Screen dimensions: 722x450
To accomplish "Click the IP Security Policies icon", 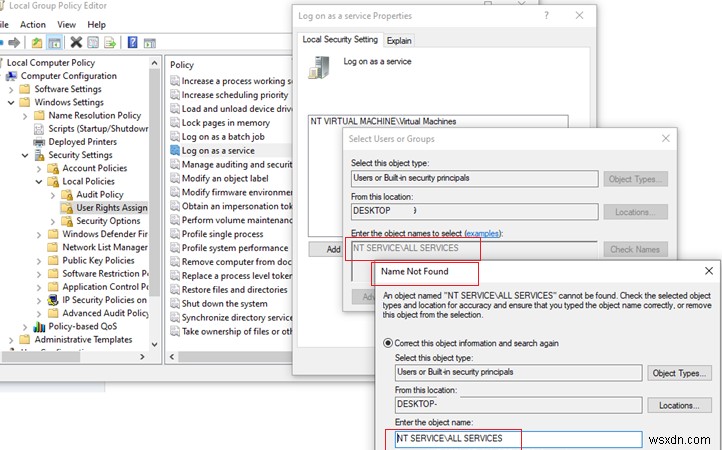I will click(x=53, y=300).
